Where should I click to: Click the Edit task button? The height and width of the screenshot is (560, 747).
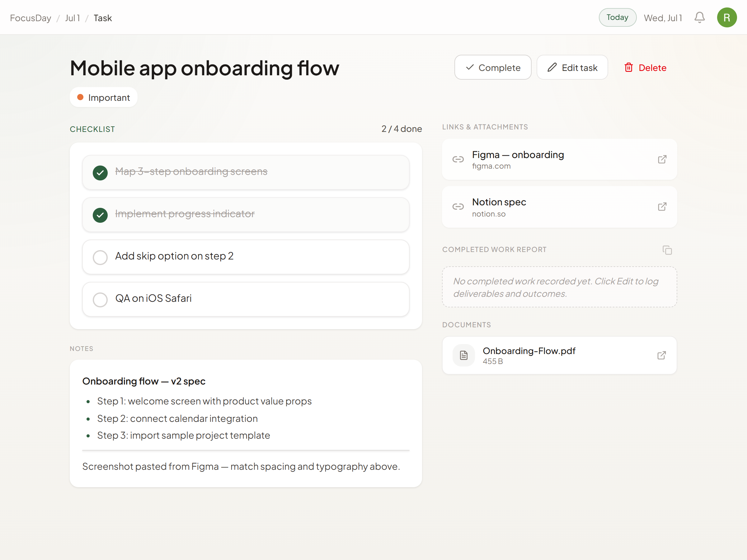[572, 68]
